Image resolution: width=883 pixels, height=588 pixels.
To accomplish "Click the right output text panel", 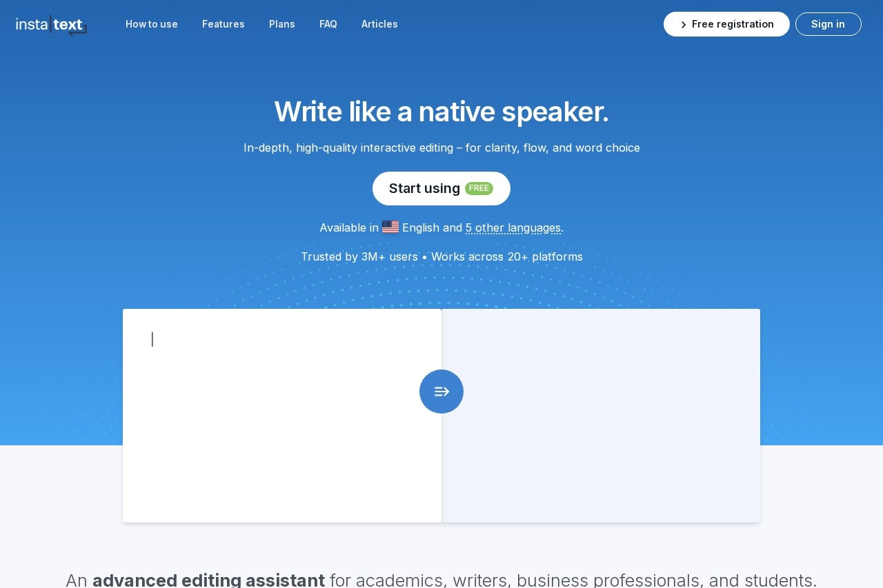I will (601, 416).
